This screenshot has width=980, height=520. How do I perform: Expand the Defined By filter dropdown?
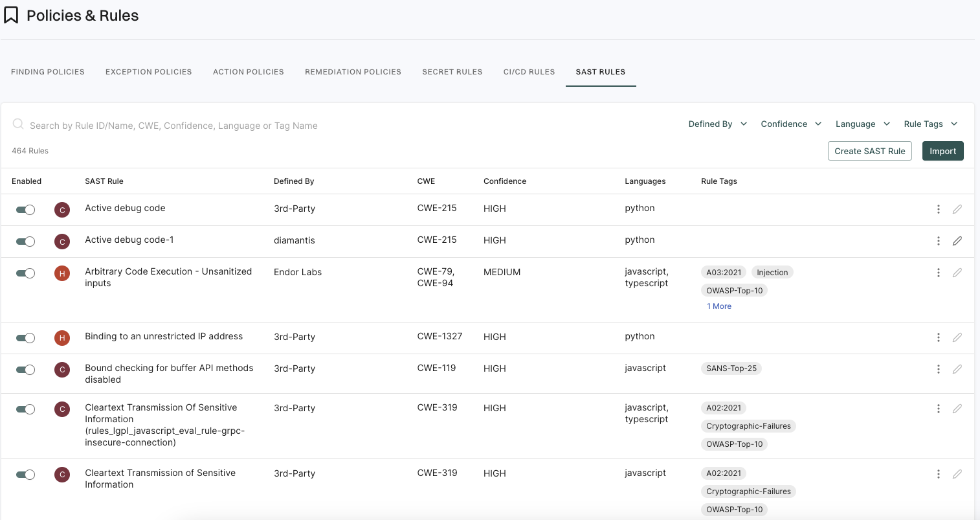click(x=717, y=124)
